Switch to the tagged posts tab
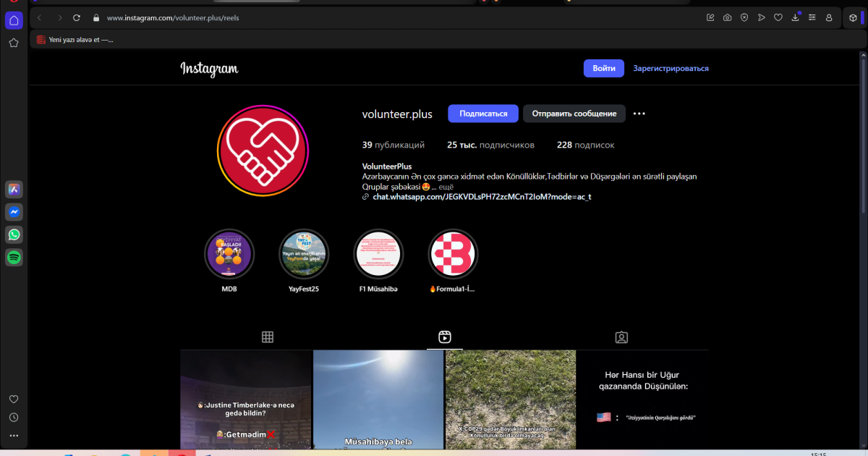Image resolution: width=868 pixels, height=456 pixels. click(x=621, y=337)
